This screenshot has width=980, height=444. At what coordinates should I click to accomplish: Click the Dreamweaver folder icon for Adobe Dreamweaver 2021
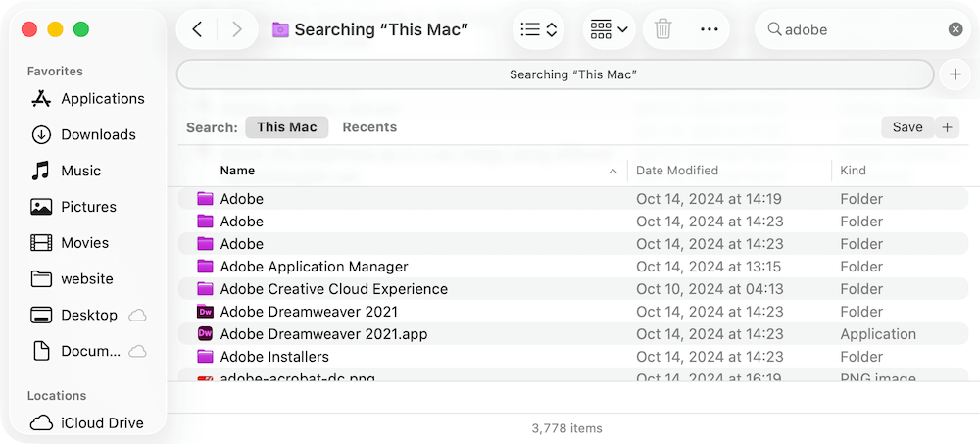tap(205, 312)
